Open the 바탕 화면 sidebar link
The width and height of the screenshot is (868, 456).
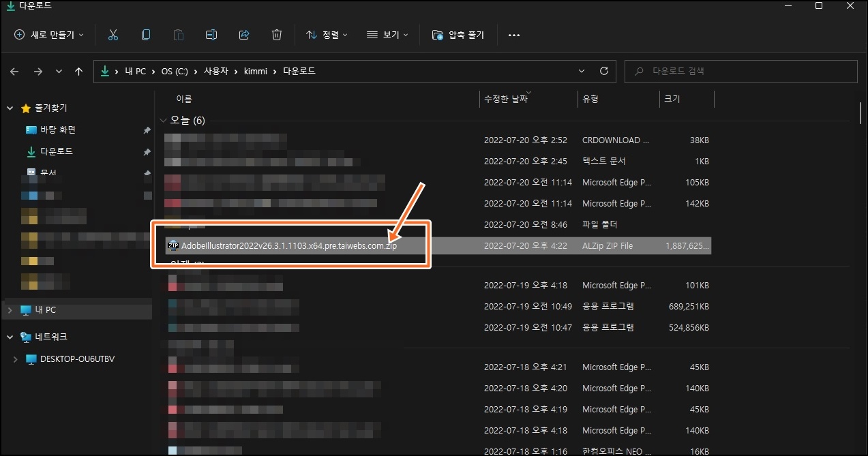(59, 129)
